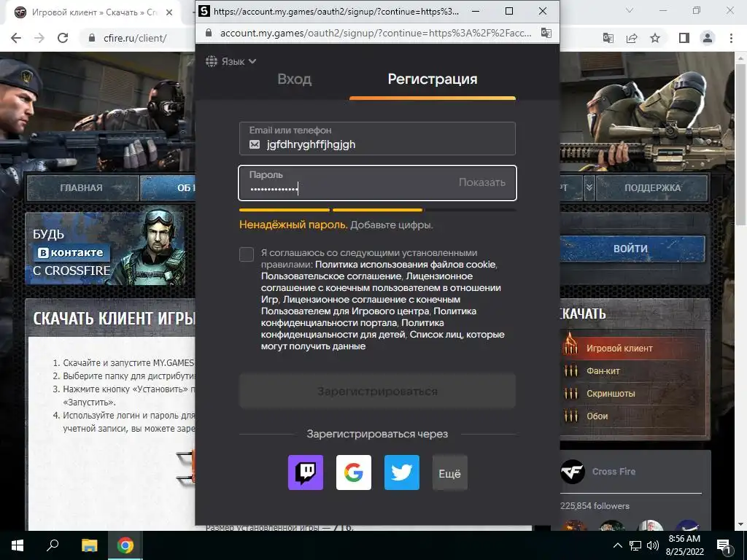Open taskbar search magnifier
Image resolution: width=747 pixels, height=560 pixels.
click(53, 545)
